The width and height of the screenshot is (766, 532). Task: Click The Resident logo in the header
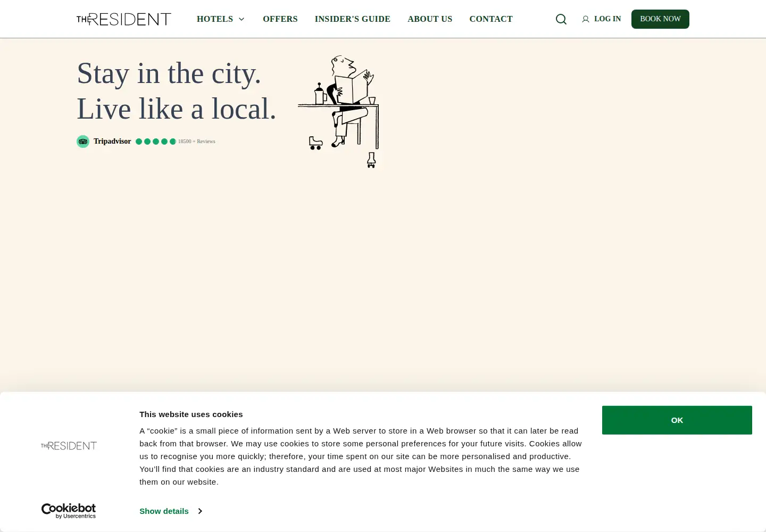point(124,19)
